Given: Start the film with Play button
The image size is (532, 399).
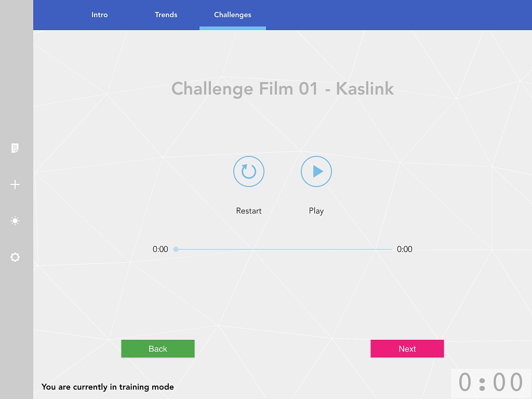Looking at the screenshot, I should (316, 171).
